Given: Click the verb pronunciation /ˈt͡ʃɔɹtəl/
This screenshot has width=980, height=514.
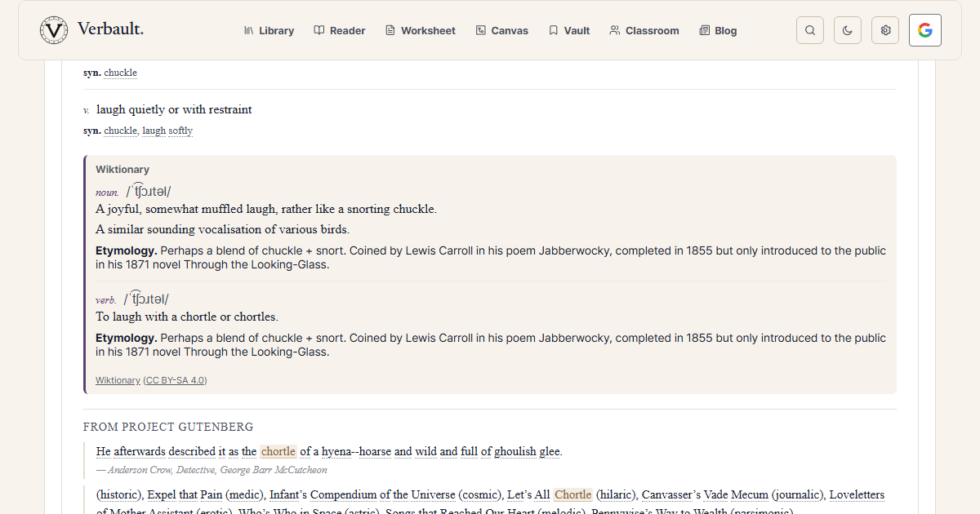Looking at the screenshot, I should 146,299.
